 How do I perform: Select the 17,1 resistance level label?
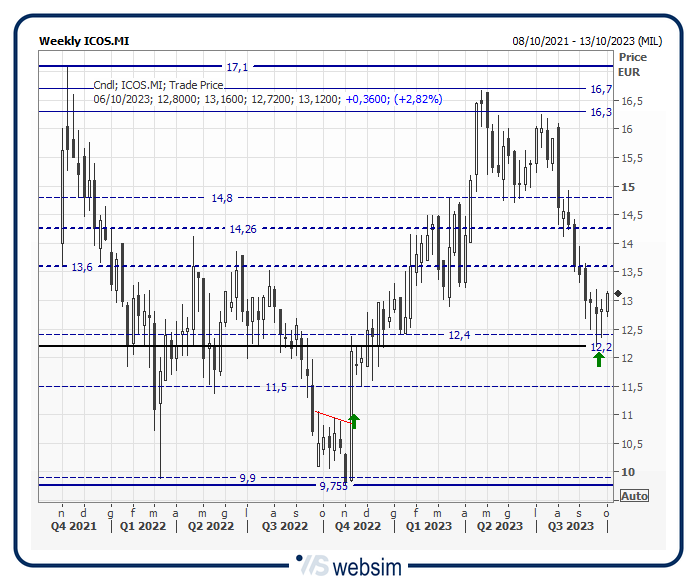pyautogui.click(x=237, y=67)
